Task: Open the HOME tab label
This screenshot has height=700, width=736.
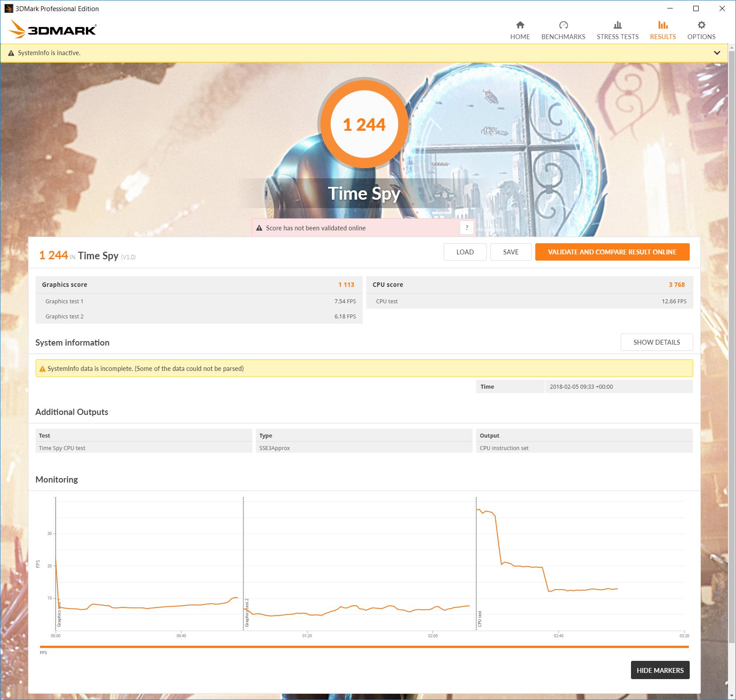Action: [x=520, y=37]
